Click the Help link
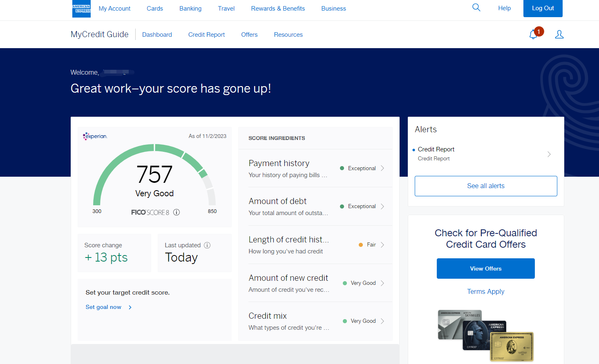Screen dimensions: 599x364 coord(504,8)
